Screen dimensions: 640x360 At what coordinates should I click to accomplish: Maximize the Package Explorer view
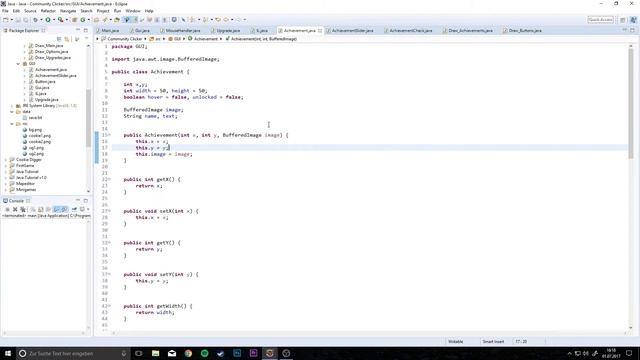click(x=86, y=30)
